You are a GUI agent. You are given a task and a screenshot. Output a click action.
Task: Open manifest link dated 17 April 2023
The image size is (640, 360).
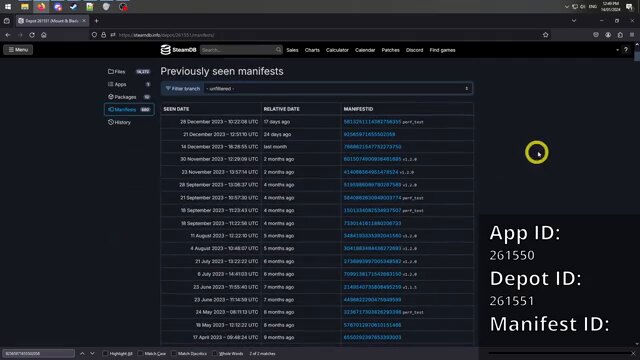372,338
